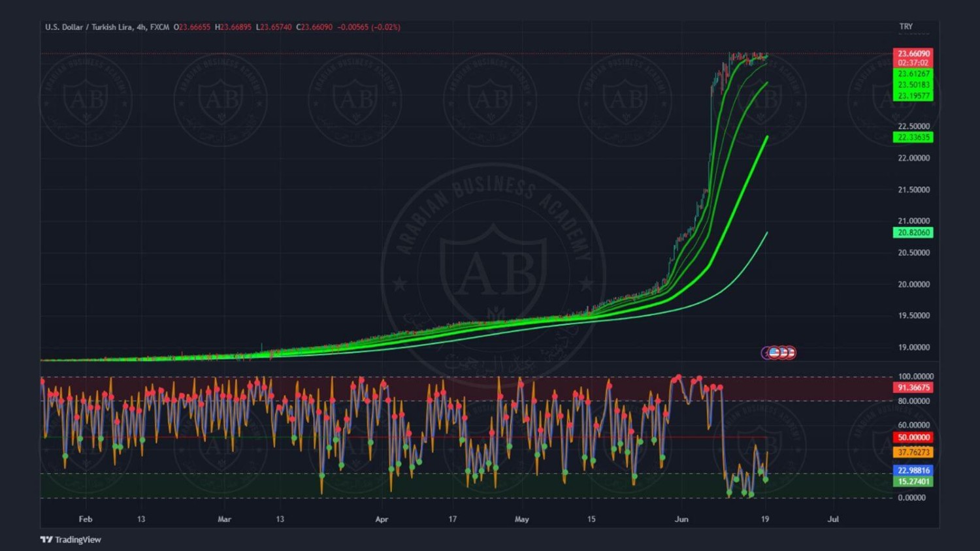The width and height of the screenshot is (980, 551).
Task: Click the 23.50183 green price label
Action: (x=913, y=85)
